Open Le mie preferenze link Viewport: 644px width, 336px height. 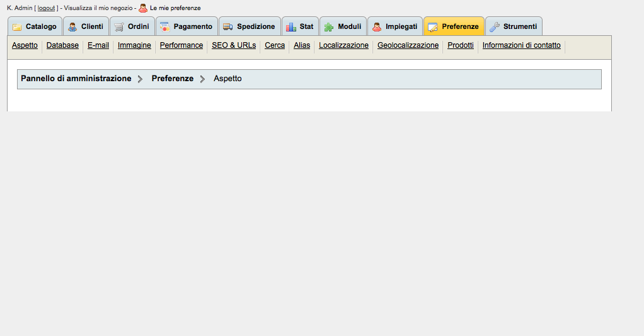(x=175, y=8)
